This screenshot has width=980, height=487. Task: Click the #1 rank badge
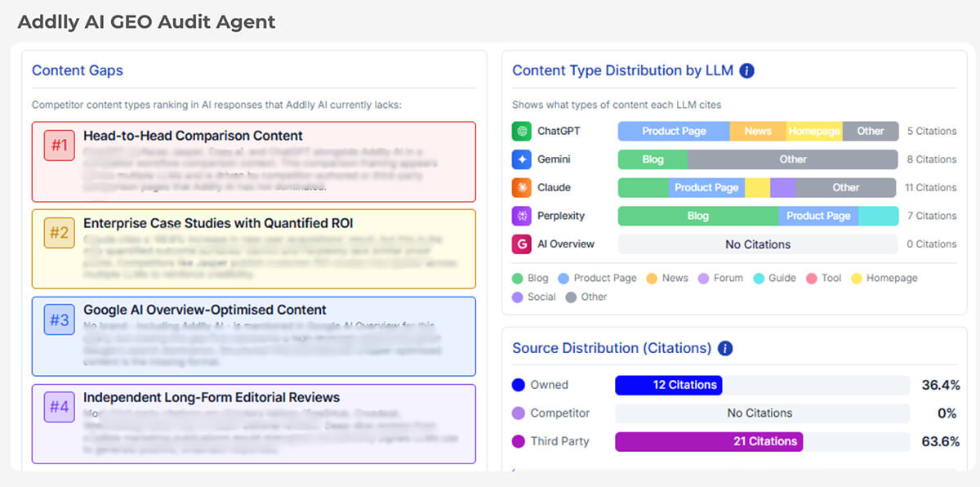click(60, 145)
